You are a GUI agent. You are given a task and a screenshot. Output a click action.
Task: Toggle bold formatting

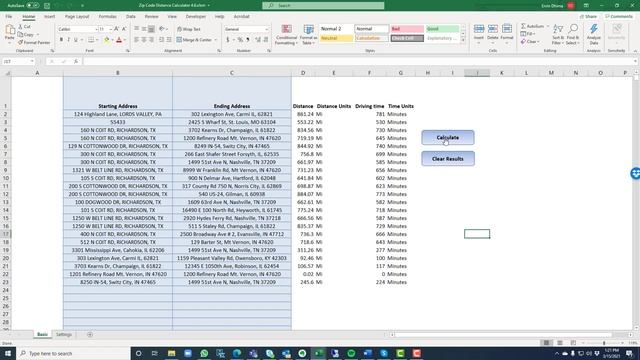point(61,40)
